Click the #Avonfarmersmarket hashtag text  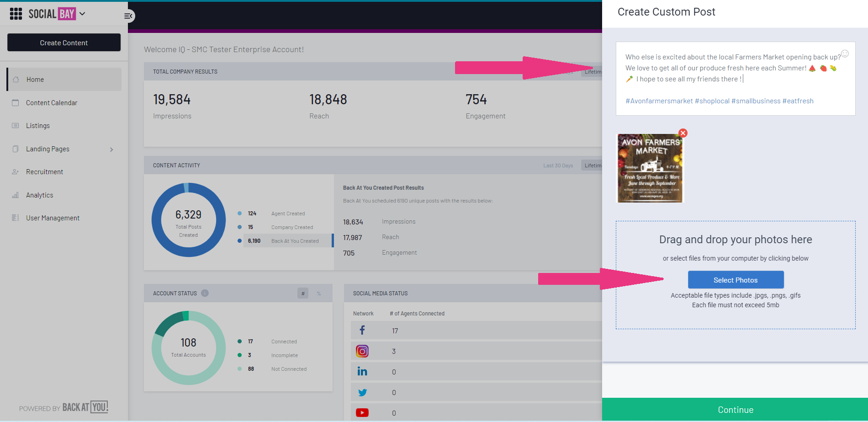[x=659, y=101]
